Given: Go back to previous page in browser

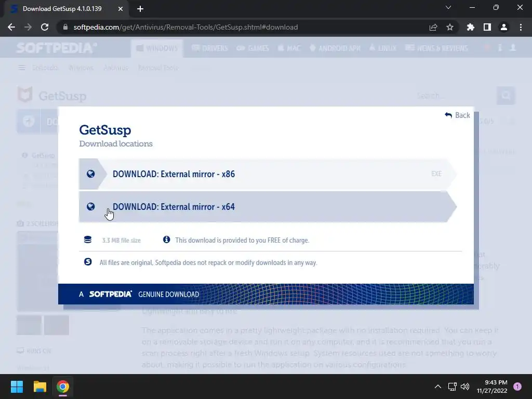Looking at the screenshot, I should pos(11,27).
